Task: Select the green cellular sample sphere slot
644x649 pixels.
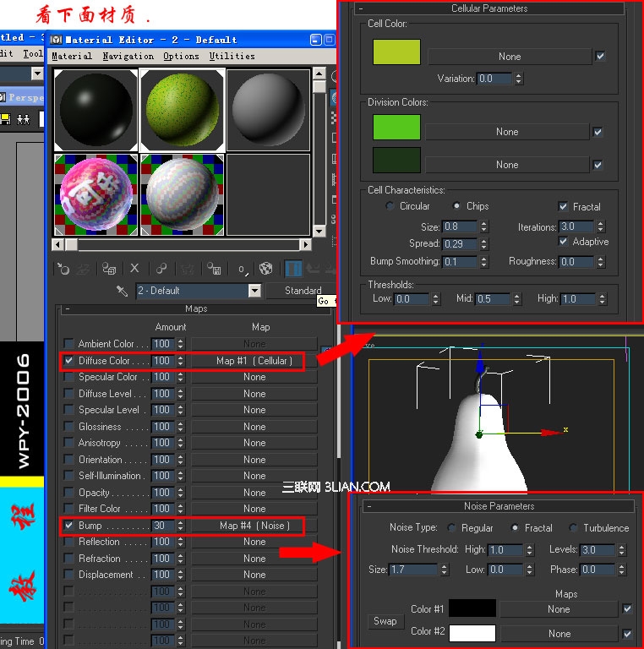Action: (182, 110)
